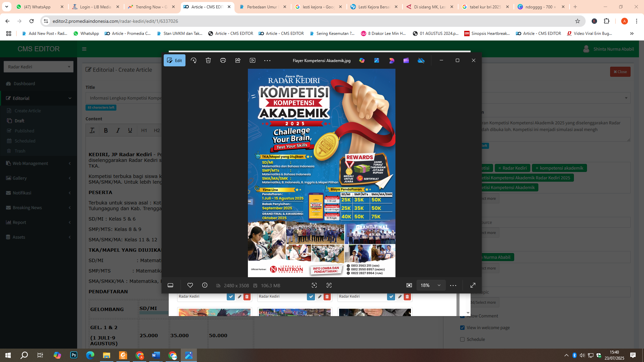Fit the image to the window in Photos
Screen dimensions: 644x362
409,285
